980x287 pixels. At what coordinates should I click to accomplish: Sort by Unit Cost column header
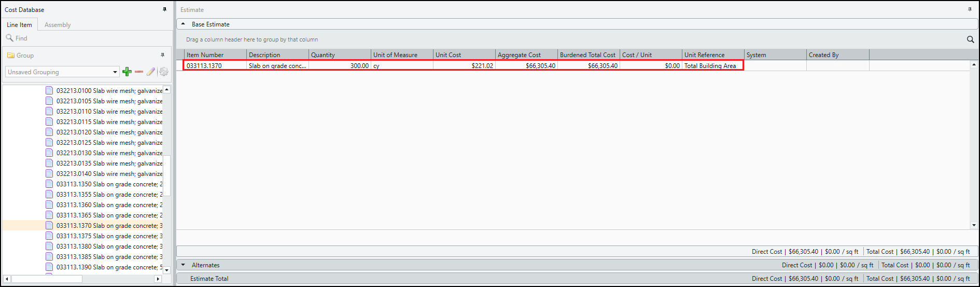(464, 54)
